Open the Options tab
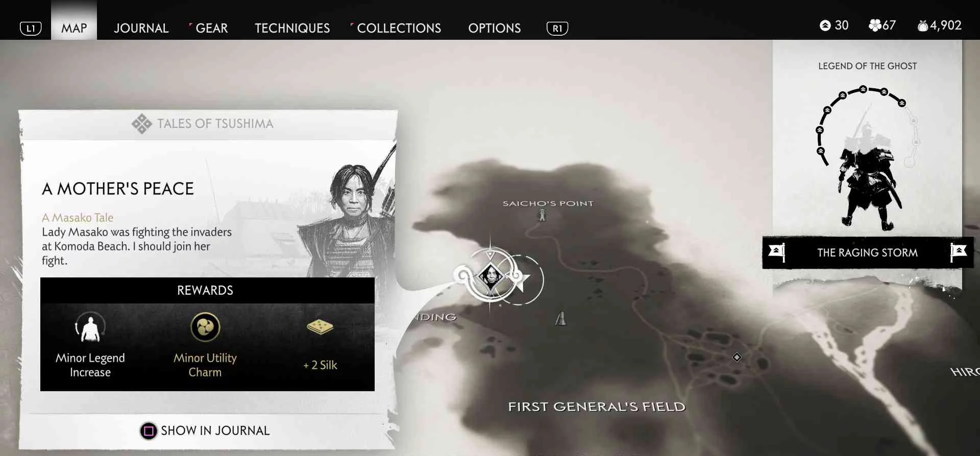This screenshot has width=980, height=456. [494, 28]
